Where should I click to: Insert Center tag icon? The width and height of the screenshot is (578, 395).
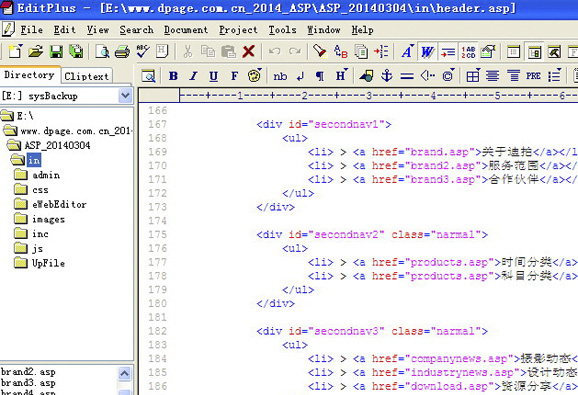click(492, 76)
